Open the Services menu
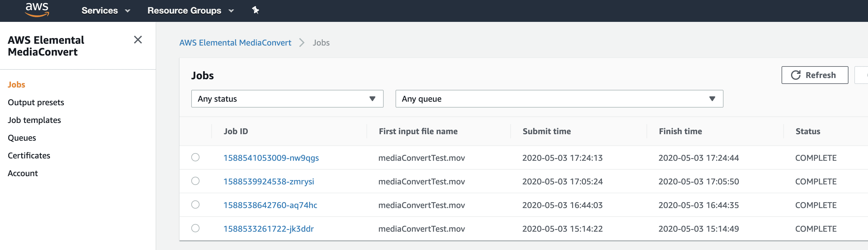This screenshot has width=868, height=250. coord(106,10)
